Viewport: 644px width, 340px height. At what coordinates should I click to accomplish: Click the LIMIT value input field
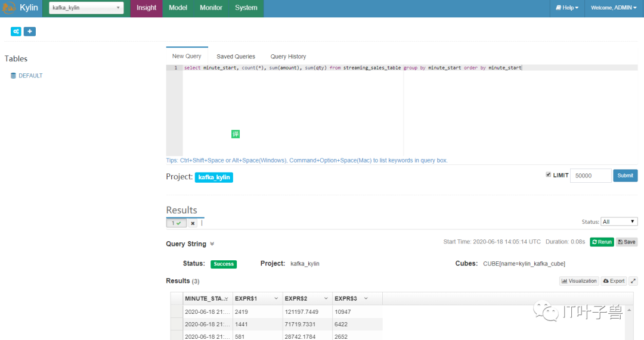[x=590, y=176]
